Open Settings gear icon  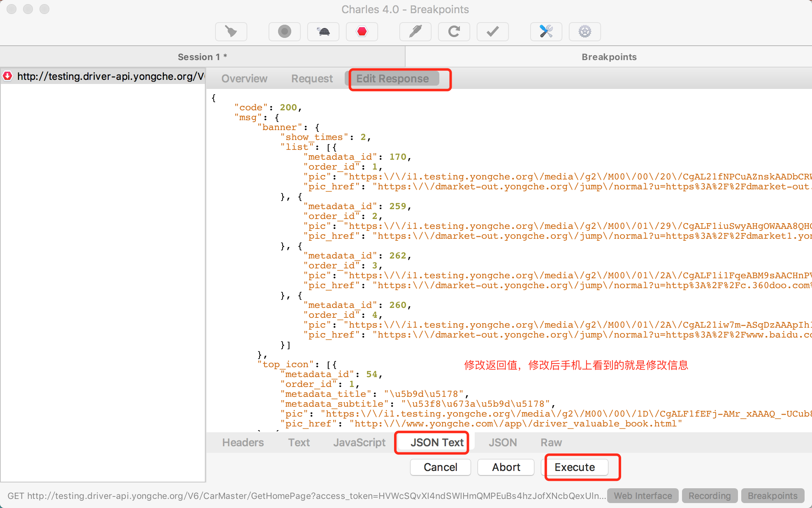tap(585, 32)
